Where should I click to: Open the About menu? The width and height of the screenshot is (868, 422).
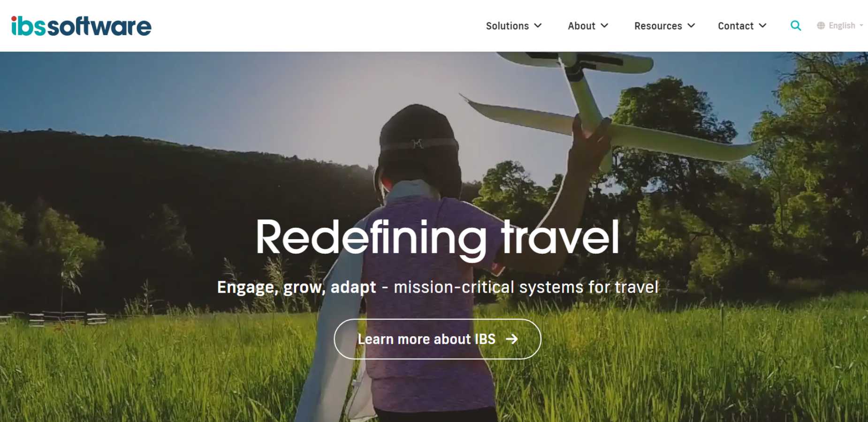click(588, 26)
